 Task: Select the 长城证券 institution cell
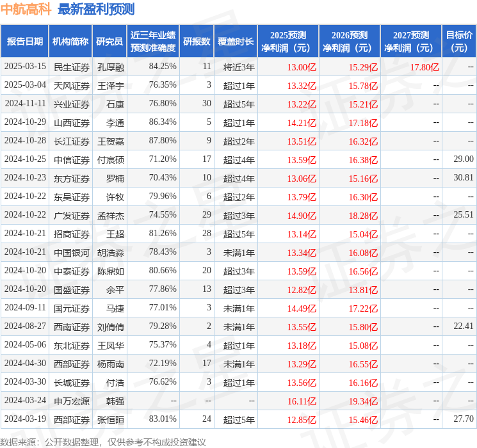(x=72, y=383)
